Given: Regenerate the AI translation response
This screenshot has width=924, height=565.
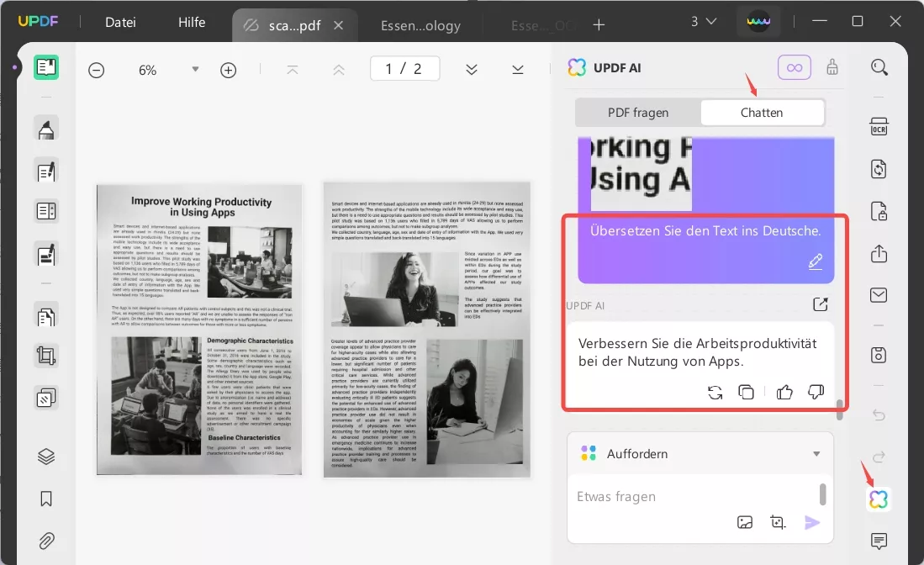Looking at the screenshot, I should point(716,392).
